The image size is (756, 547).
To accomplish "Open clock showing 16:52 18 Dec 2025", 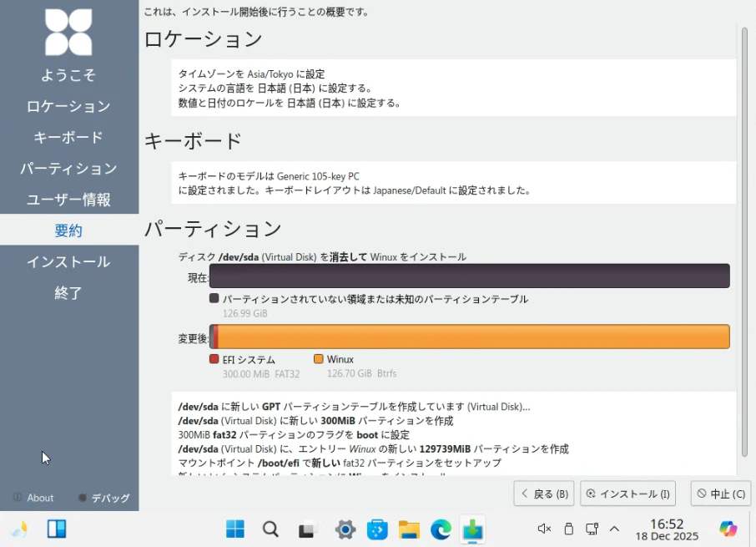I will pos(667,529).
